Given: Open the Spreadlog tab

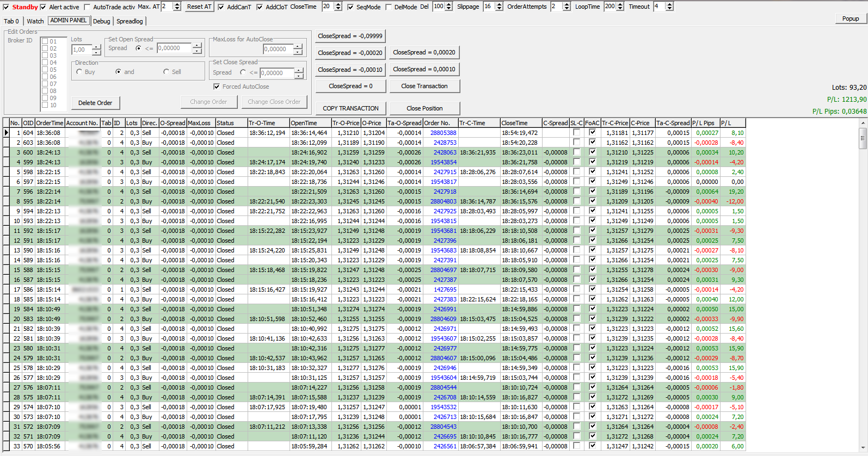Looking at the screenshot, I should [x=130, y=21].
